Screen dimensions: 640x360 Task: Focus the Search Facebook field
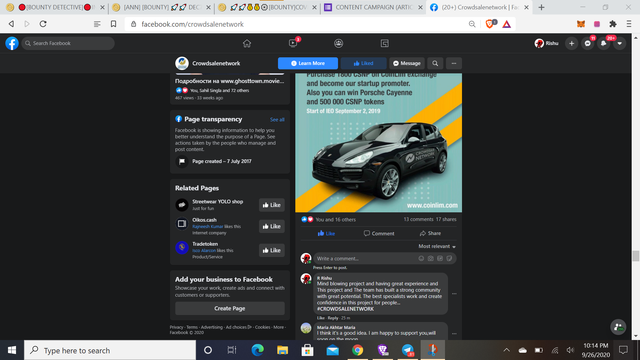[68, 43]
